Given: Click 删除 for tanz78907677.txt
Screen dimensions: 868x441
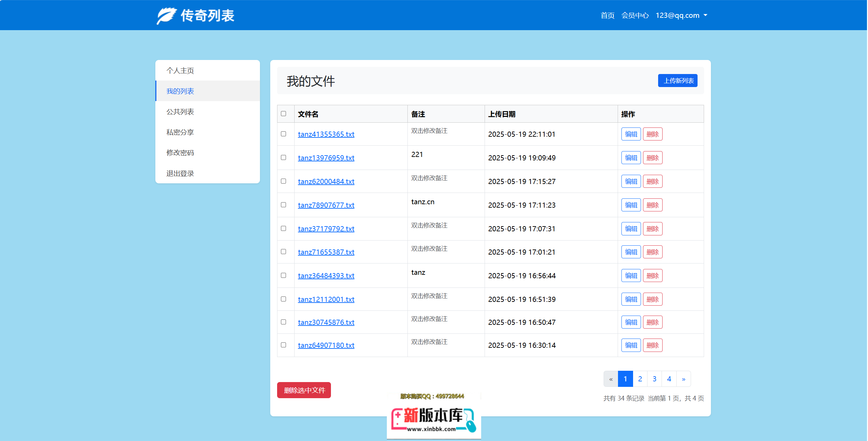Looking at the screenshot, I should [x=653, y=205].
